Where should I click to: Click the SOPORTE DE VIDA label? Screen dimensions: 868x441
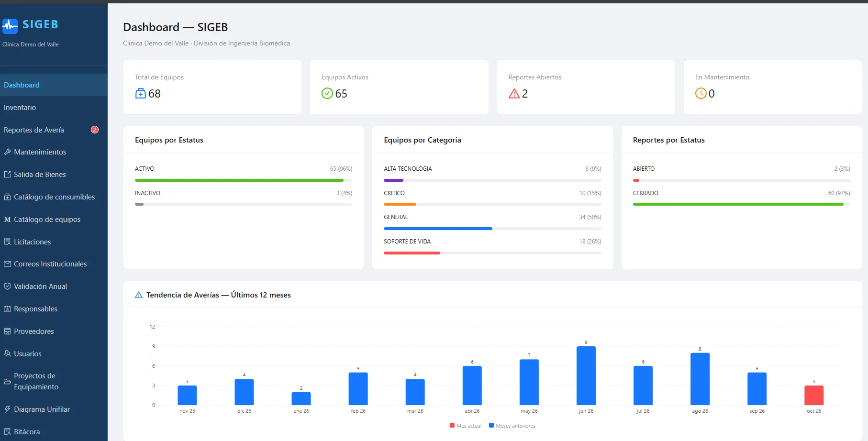point(407,242)
